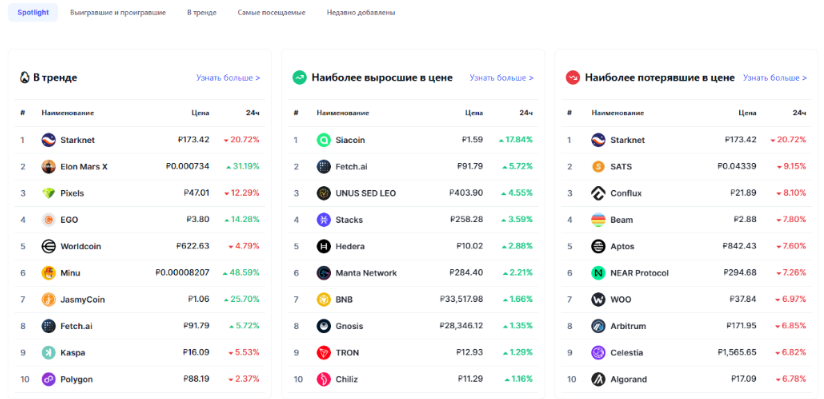The height and width of the screenshot is (399, 824).
Task: Click the green rising-chart icon of gainers
Action: click(x=300, y=78)
